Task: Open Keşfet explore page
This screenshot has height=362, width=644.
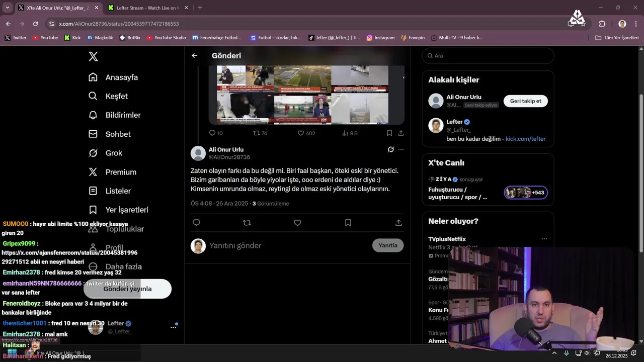Action: pos(108,96)
